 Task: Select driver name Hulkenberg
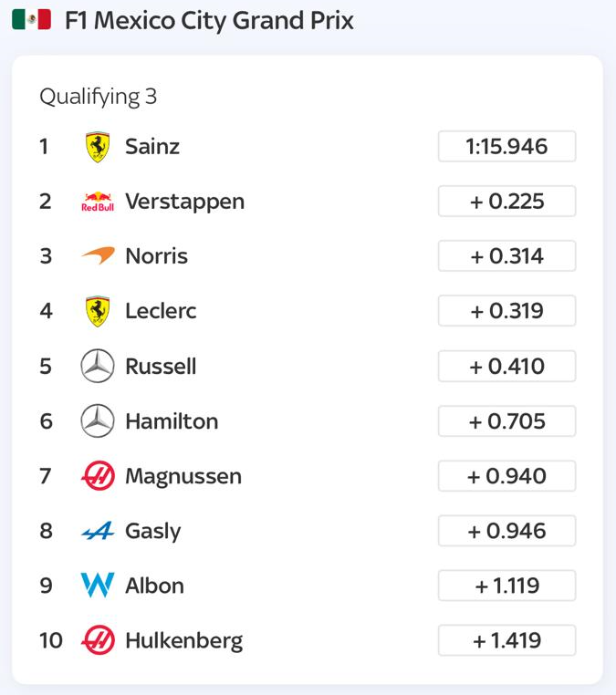click(183, 640)
